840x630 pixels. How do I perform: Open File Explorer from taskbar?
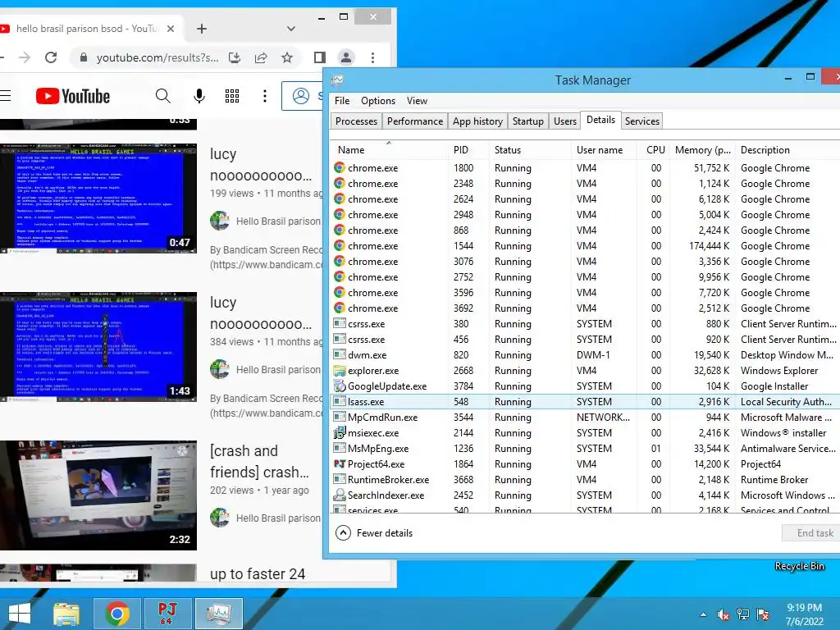click(66, 614)
